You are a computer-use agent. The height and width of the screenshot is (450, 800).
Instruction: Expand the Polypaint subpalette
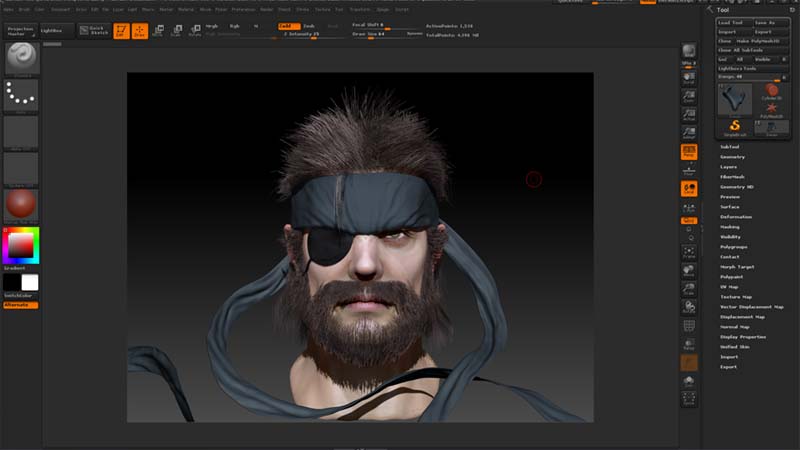pyautogui.click(x=732, y=277)
